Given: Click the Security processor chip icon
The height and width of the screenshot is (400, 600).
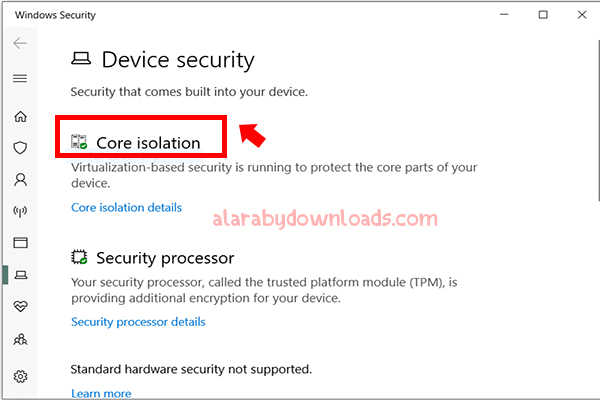Looking at the screenshot, I should point(79,257).
